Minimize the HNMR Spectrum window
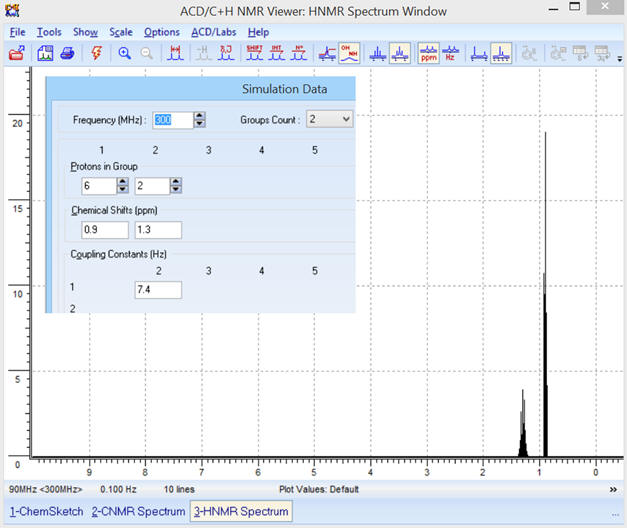This screenshot has width=627, height=528. point(553,8)
